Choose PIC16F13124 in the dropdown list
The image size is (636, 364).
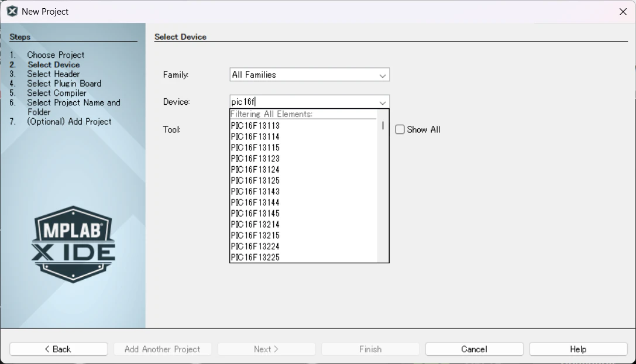pos(304,170)
